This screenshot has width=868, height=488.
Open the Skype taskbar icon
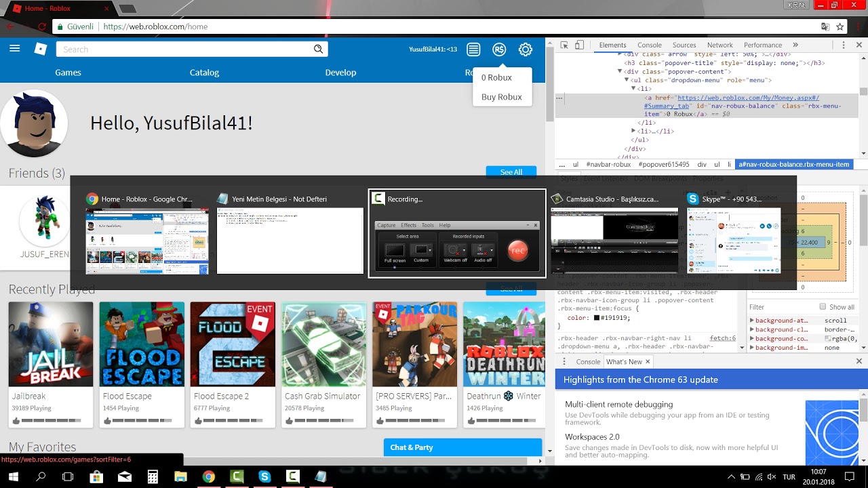click(x=264, y=476)
